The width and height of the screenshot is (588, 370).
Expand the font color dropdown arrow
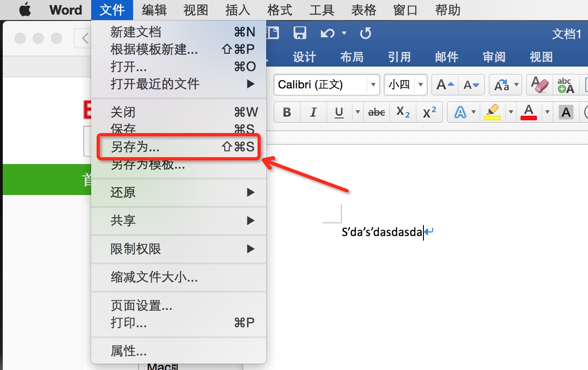click(547, 112)
